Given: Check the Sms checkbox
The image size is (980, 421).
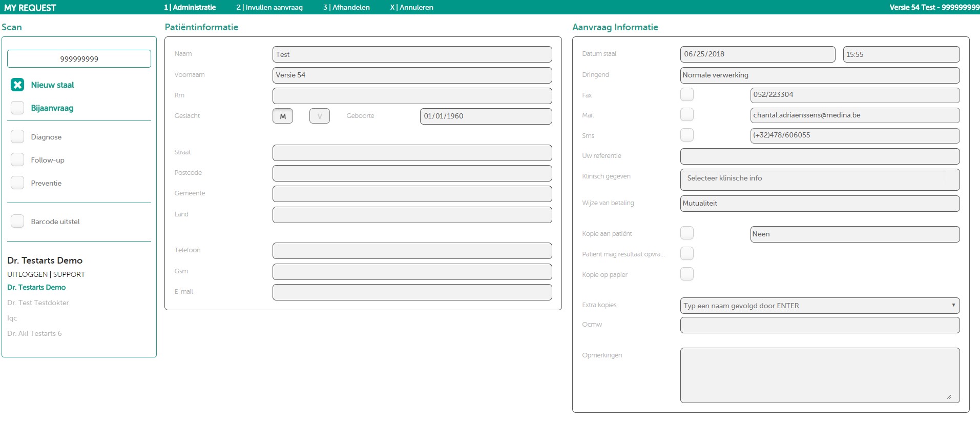Looking at the screenshot, I should [x=687, y=135].
